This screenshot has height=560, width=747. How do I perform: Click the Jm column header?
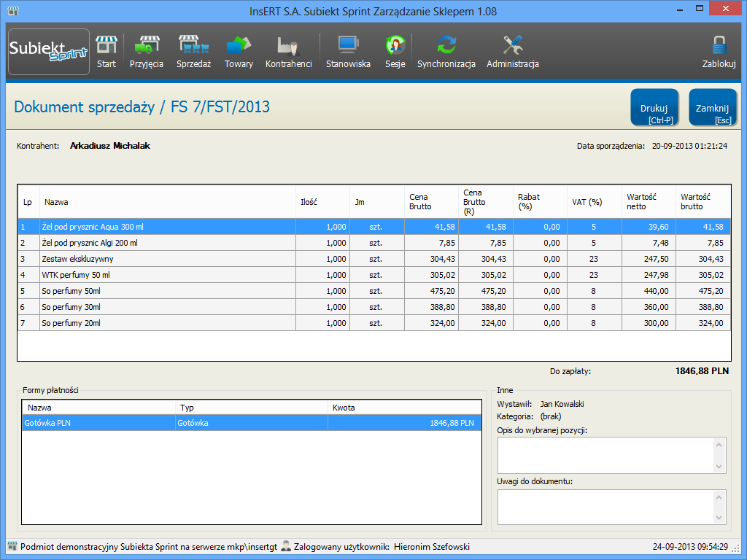tap(377, 202)
